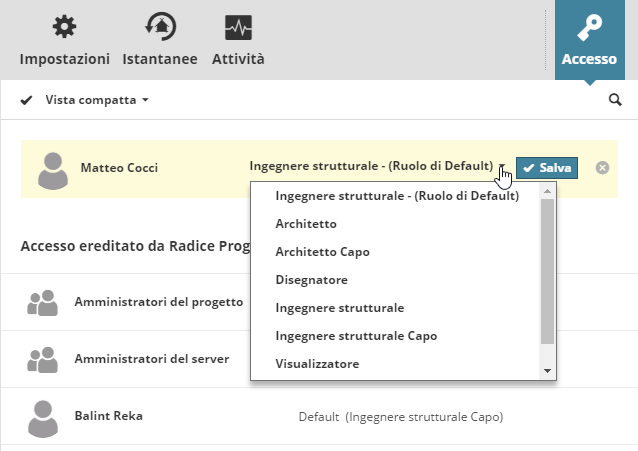Viewport: 638px width, 451px height.
Task: Select Visualizzatore in the role list
Action: (317, 364)
